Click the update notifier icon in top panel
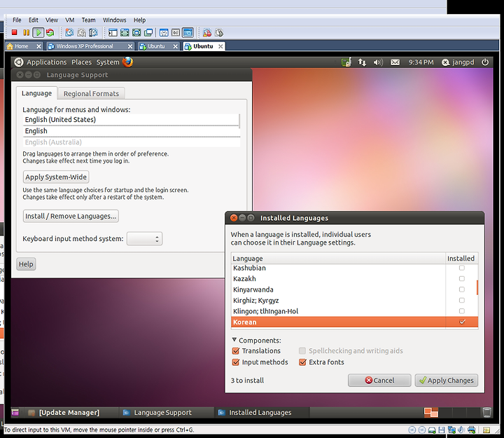 coord(346,62)
